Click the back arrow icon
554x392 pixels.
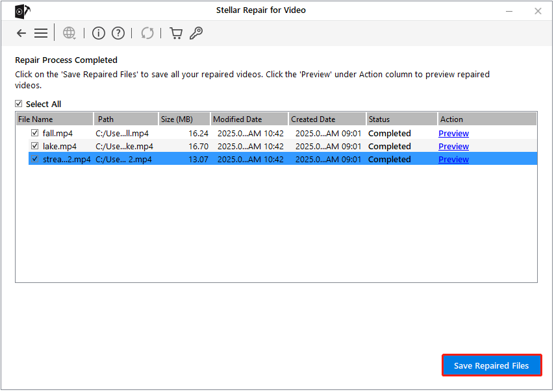coord(21,33)
